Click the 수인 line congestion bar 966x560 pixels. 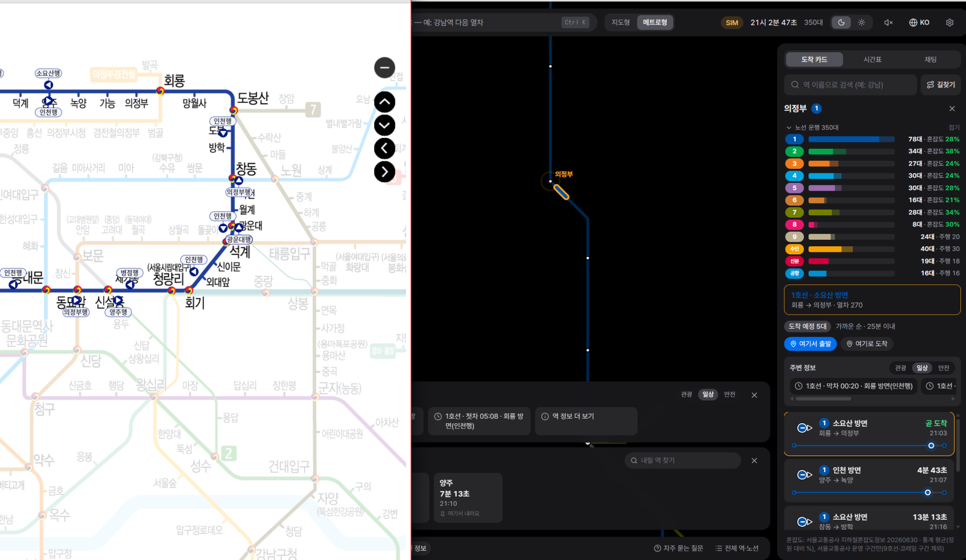851,249
